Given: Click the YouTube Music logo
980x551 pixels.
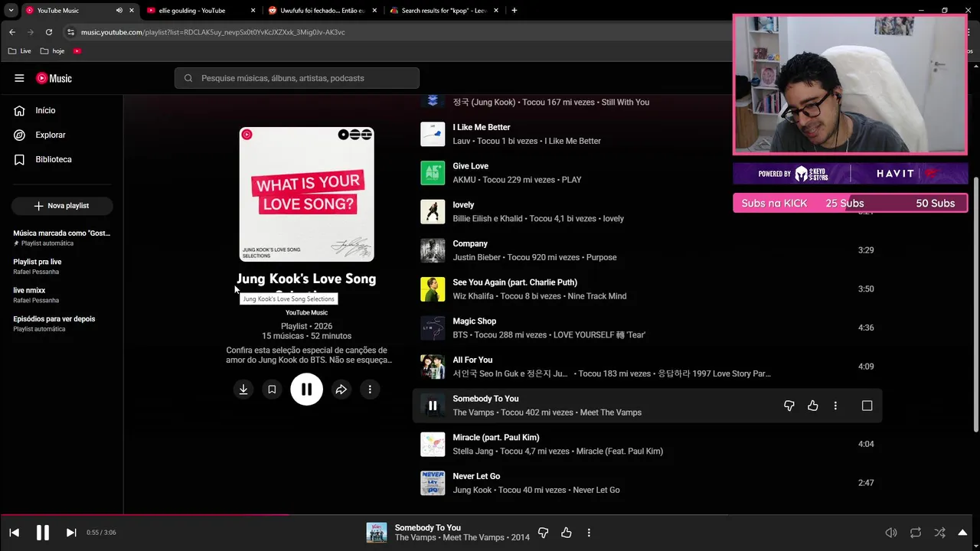Looking at the screenshot, I should click(54, 78).
